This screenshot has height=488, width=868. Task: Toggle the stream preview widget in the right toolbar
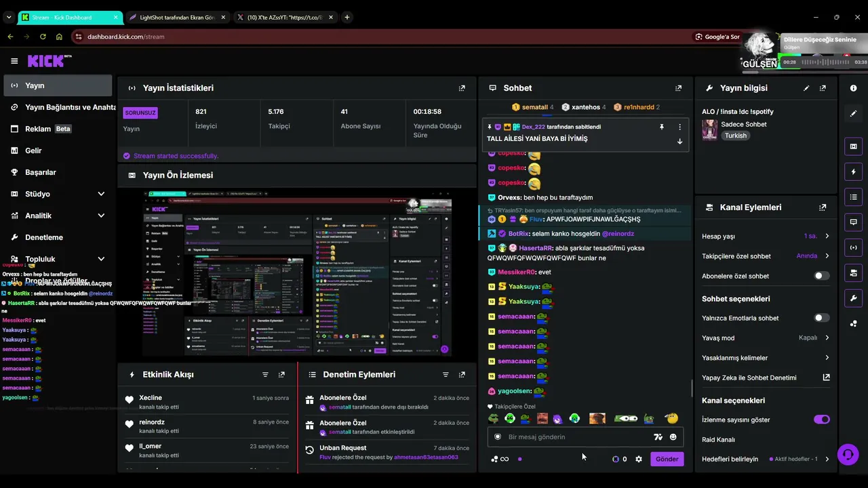[853, 146]
